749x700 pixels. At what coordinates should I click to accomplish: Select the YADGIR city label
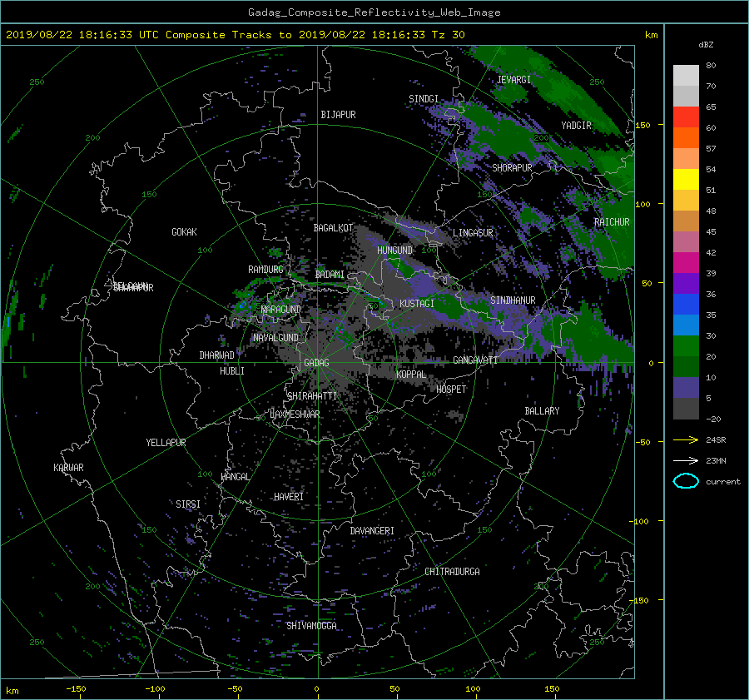(576, 126)
